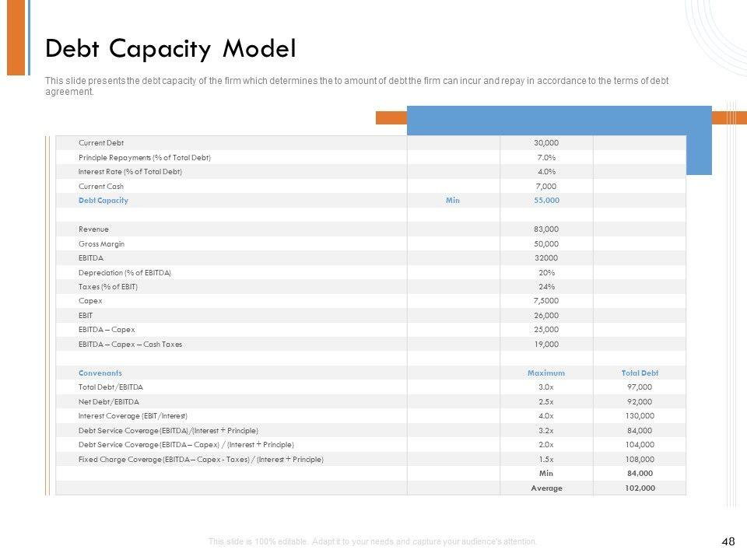The height and width of the screenshot is (560, 747).
Task: Click the slide description paragraph
Action: tap(356, 86)
